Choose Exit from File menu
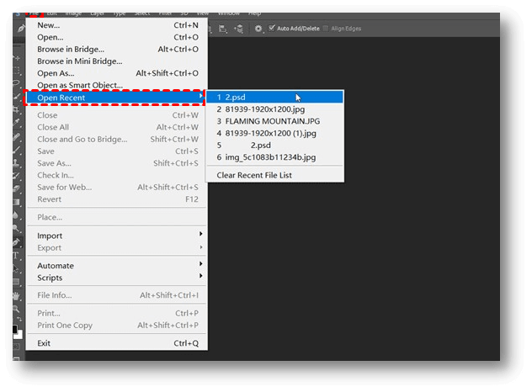This screenshot has height=392, width=532. click(117, 343)
